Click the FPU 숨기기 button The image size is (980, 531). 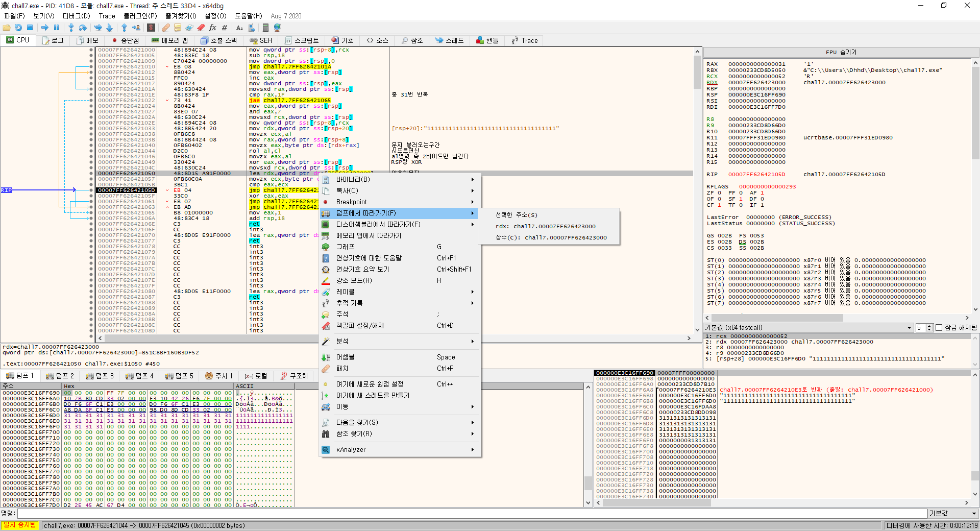point(841,52)
